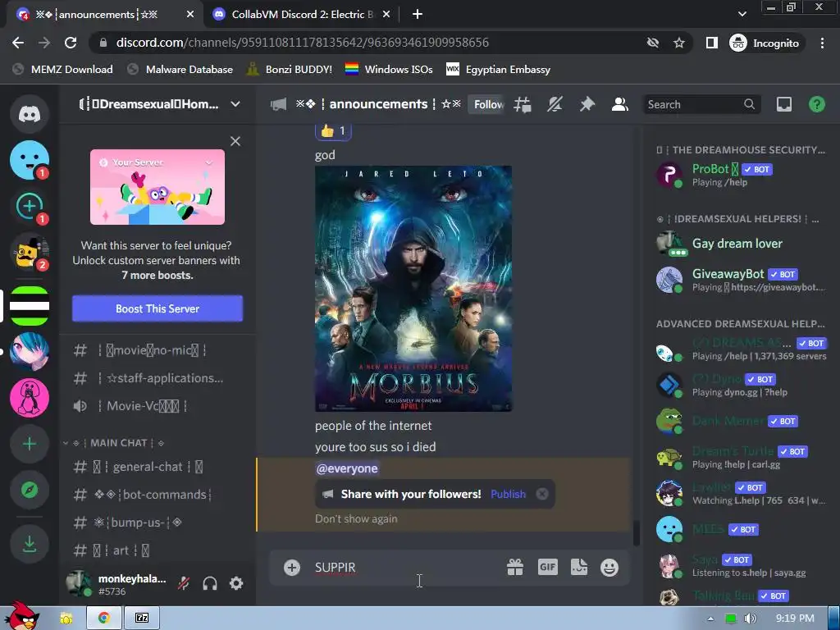Click the message input containing SUPPIR
The width and height of the screenshot is (840, 630).
point(407,568)
